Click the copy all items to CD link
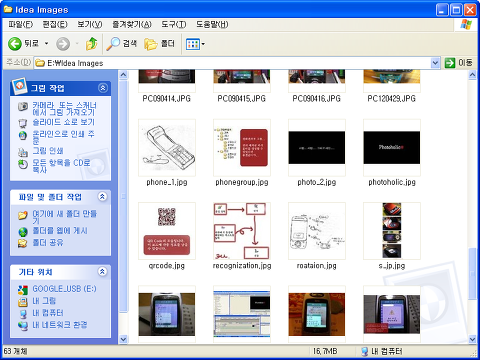The image size is (480, 360). [61, 166]
